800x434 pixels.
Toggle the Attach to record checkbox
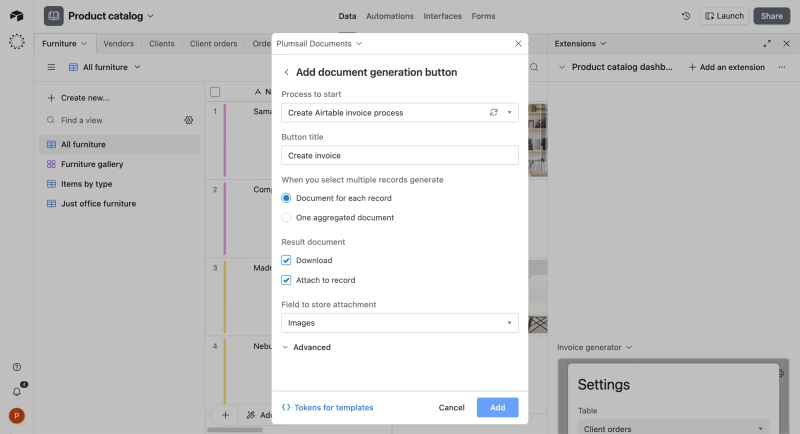point(286,280)
